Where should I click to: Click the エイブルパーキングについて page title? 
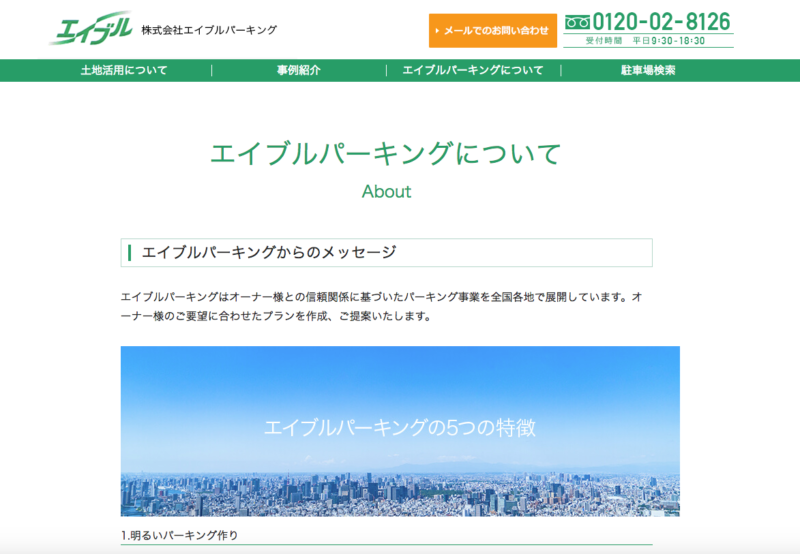[x=386, y=154]
